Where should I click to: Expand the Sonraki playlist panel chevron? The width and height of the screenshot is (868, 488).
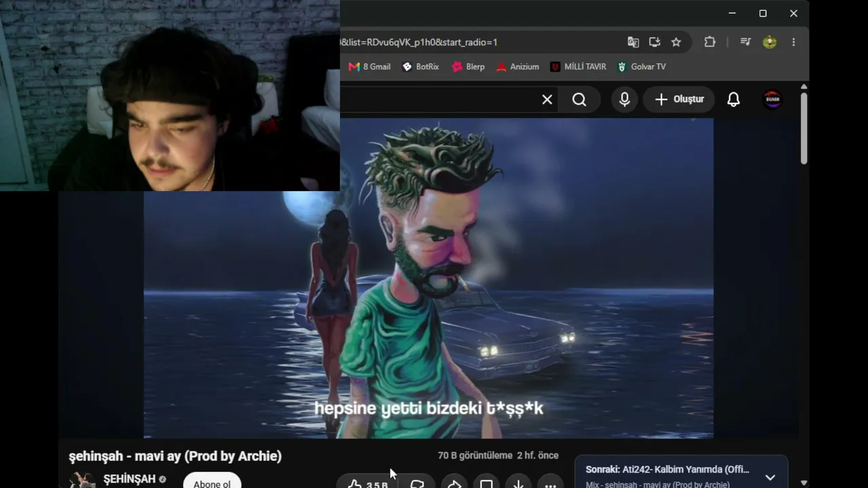pos(770,477)
